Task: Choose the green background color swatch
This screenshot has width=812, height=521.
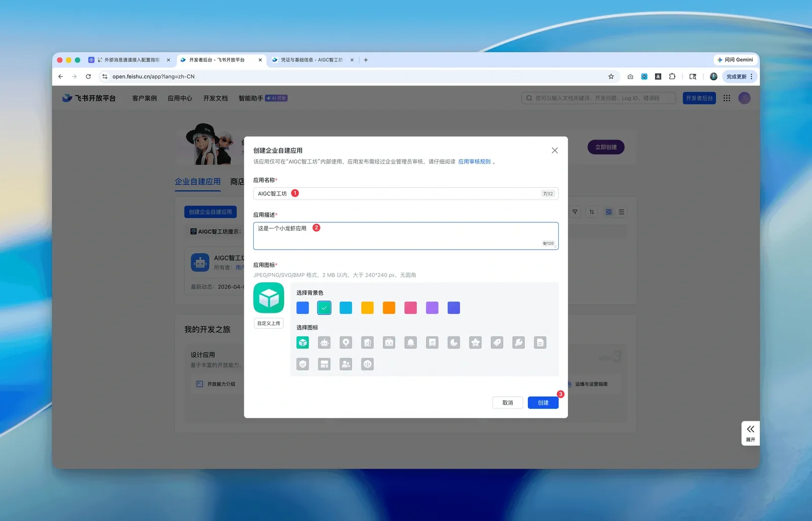Action: [x=324, y=308]
